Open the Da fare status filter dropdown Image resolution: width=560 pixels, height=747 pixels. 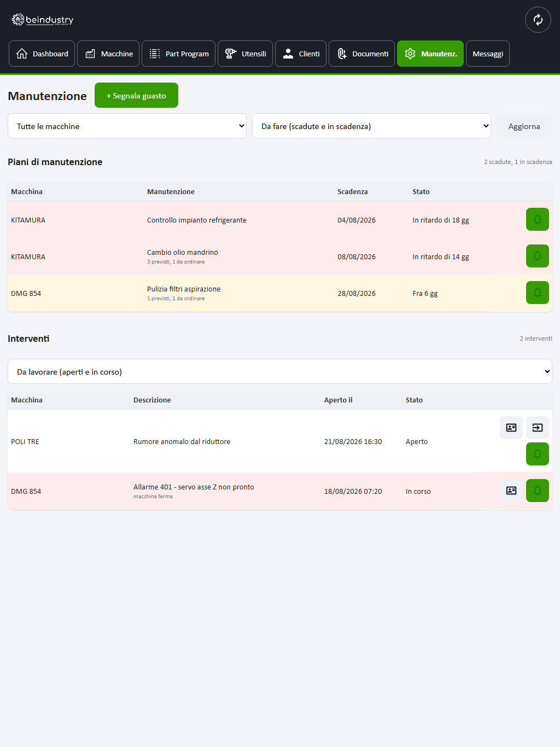371,126
